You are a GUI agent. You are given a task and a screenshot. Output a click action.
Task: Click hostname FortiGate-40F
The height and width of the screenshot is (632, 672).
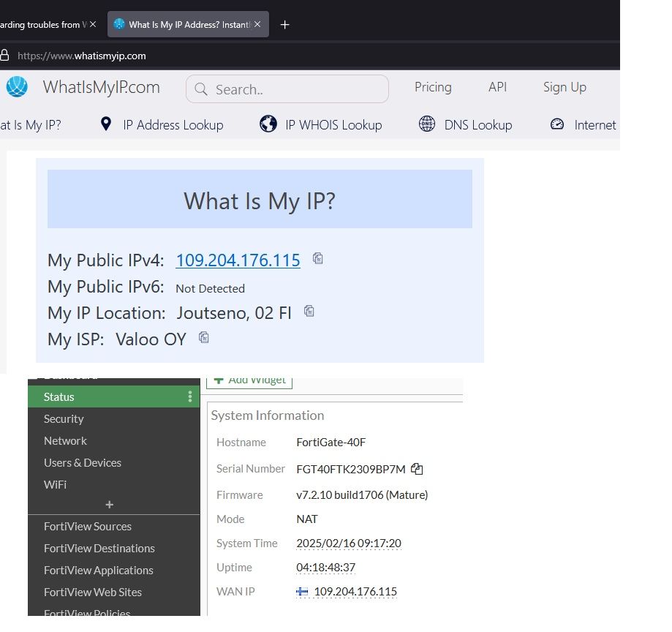pos(331,443)
